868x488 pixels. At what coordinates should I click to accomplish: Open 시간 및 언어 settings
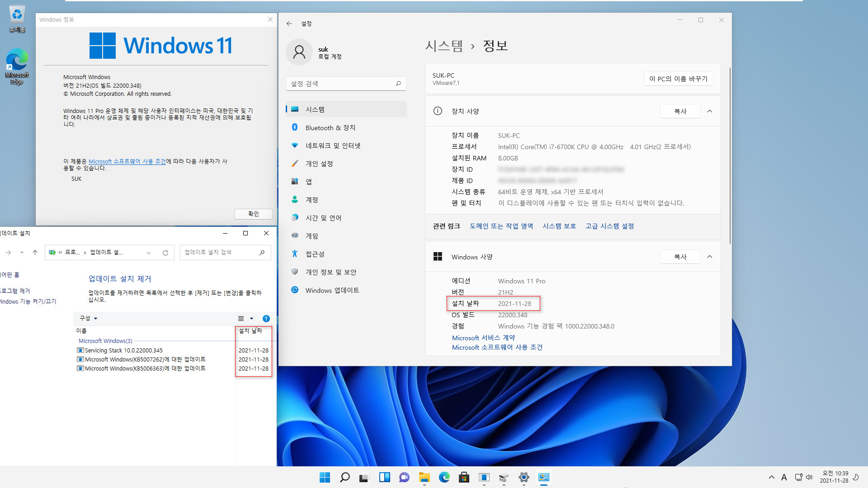coord(346,218)
